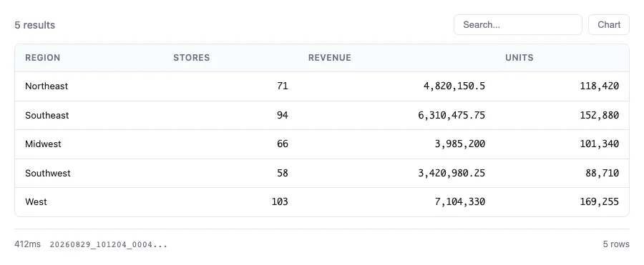Screen dimensions: 644x265
Task: Click the '5 rows' footer label
Action: 616,244
